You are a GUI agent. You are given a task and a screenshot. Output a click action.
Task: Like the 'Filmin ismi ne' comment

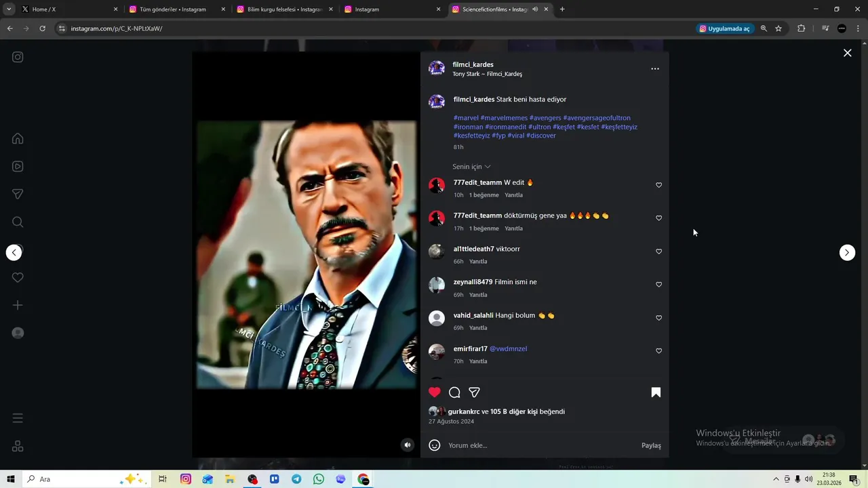[x=658, y=285]
